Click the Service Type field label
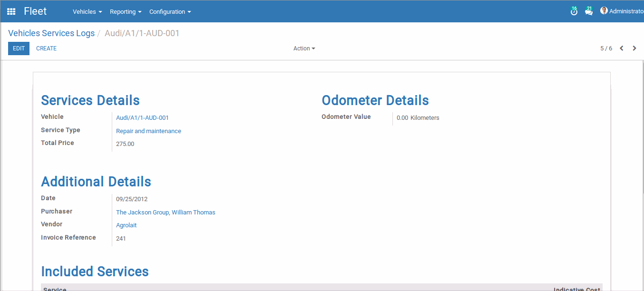Viewport: 644px width, 291px height. [x=60, y=130]
